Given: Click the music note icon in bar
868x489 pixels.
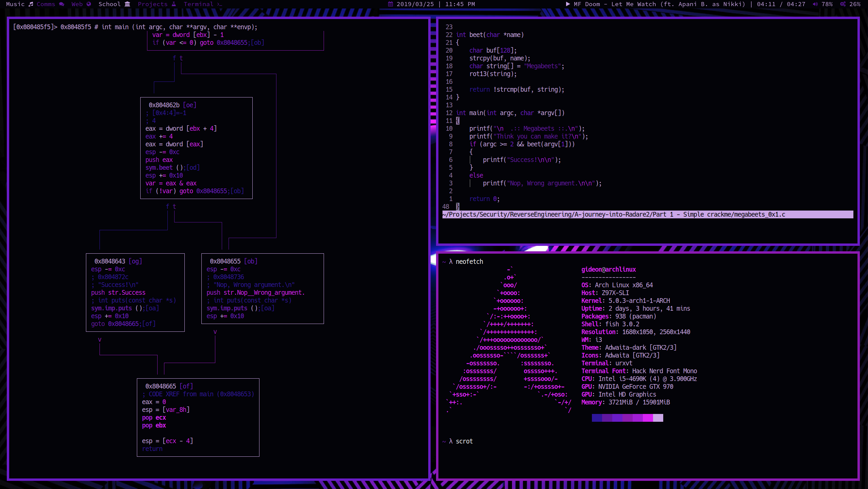Looking at the screenshot, I should click(31, 4).
